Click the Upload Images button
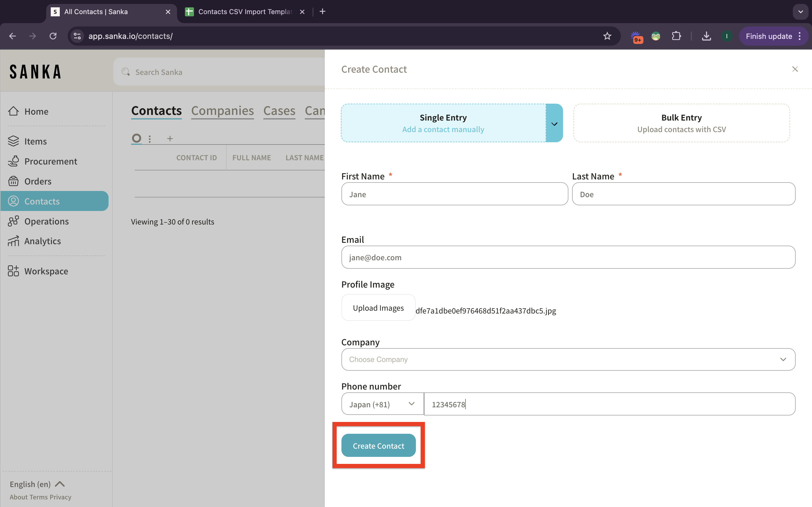 point(378,308)
